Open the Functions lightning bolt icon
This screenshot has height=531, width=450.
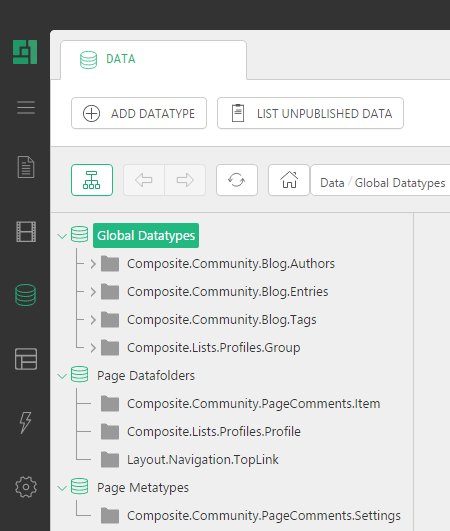click(25, 423)
